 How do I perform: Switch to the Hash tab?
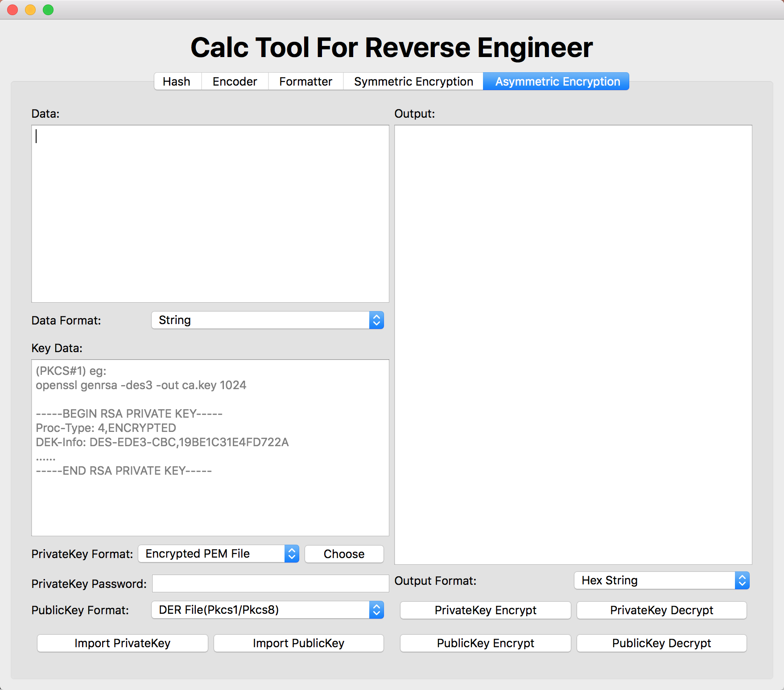point(177,82)
